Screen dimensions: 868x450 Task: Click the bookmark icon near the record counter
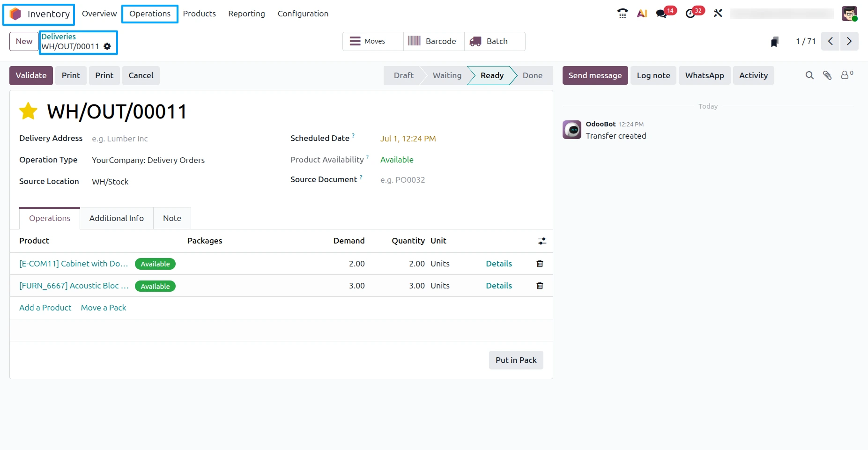click(775, 42)
